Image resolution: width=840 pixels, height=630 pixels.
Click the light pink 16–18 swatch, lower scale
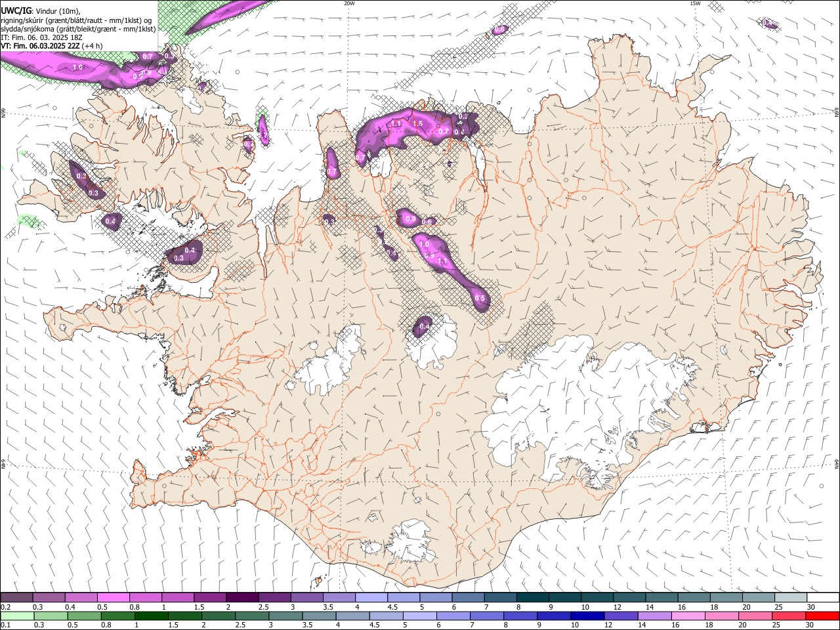[x=687, y=616]
